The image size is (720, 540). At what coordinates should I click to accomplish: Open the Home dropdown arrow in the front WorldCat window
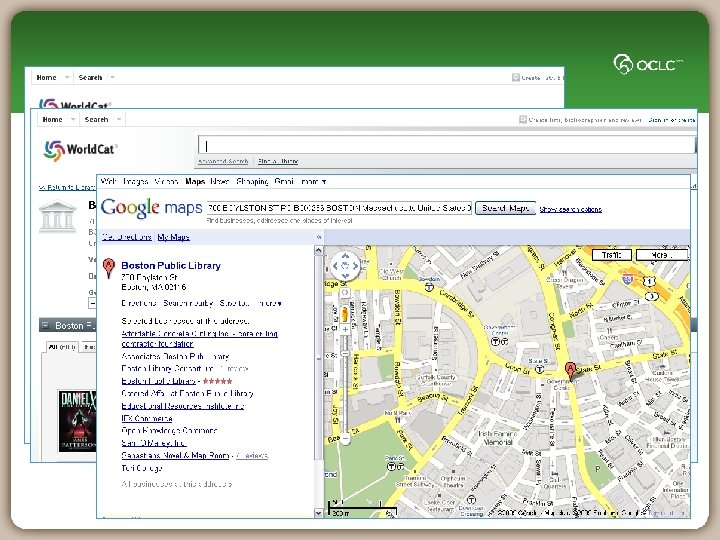point(73,119)
